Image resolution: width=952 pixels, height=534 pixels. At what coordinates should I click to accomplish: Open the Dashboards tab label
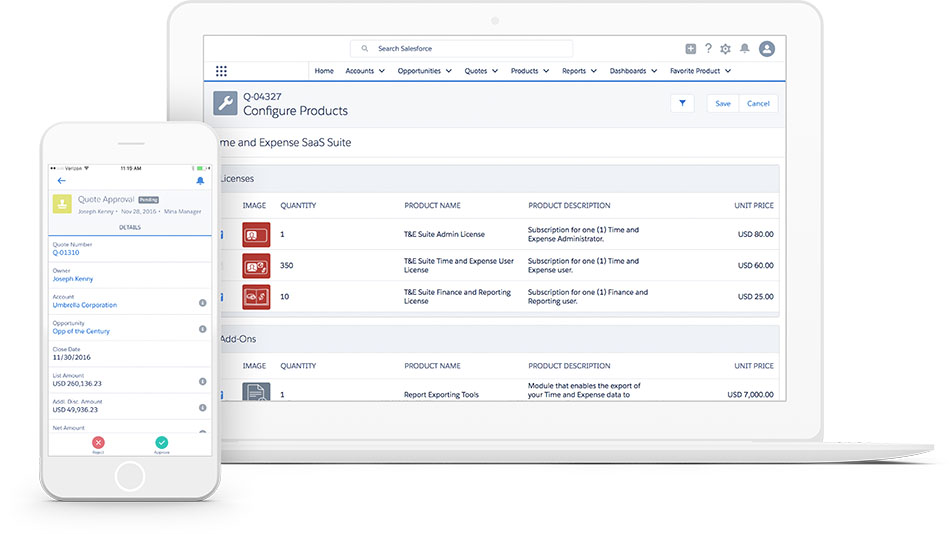[628, 71]
